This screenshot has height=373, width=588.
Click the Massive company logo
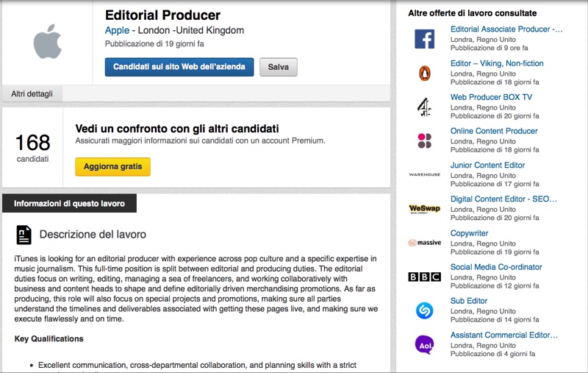[x=424, y=243]
